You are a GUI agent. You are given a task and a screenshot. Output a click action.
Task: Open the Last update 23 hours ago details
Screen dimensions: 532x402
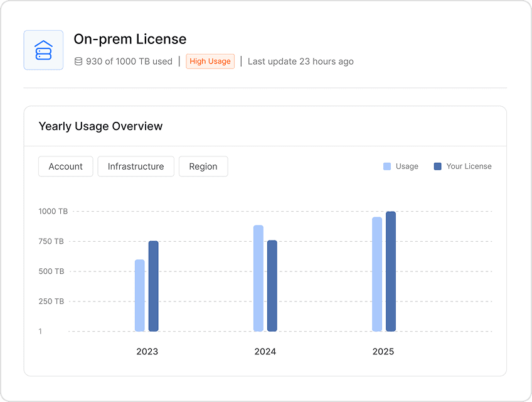[x=301, y=61]
